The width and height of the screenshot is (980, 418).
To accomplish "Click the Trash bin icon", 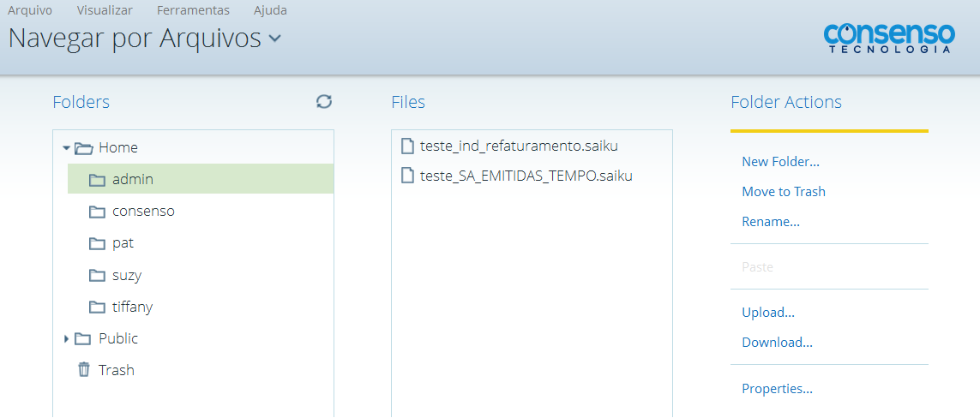I will pyautogui.click(x=83, y=370).
